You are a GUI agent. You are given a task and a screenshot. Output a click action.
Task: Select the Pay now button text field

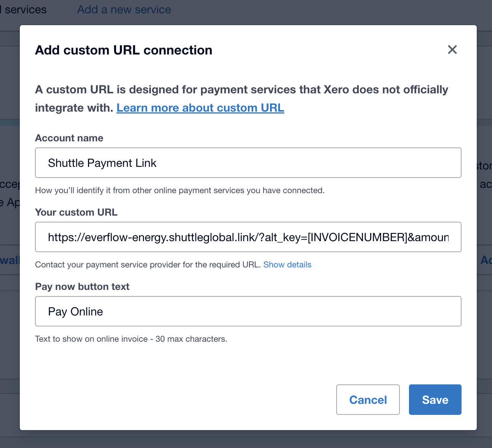[248, 311]
